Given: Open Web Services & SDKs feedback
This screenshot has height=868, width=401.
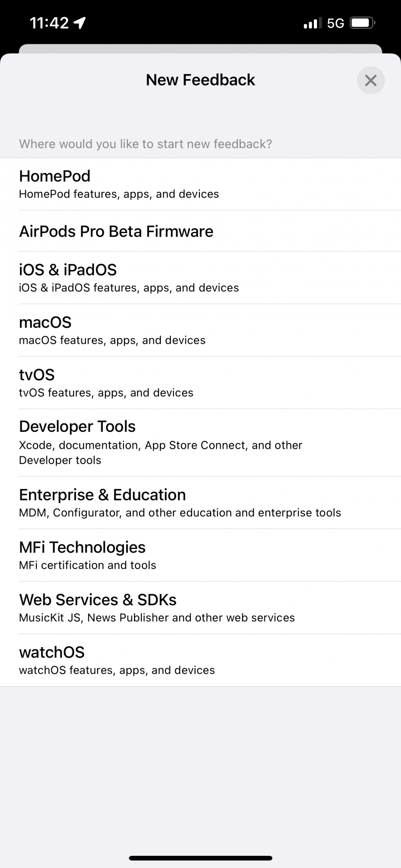Looking at the screenshot, I should (x=200, y=608).
